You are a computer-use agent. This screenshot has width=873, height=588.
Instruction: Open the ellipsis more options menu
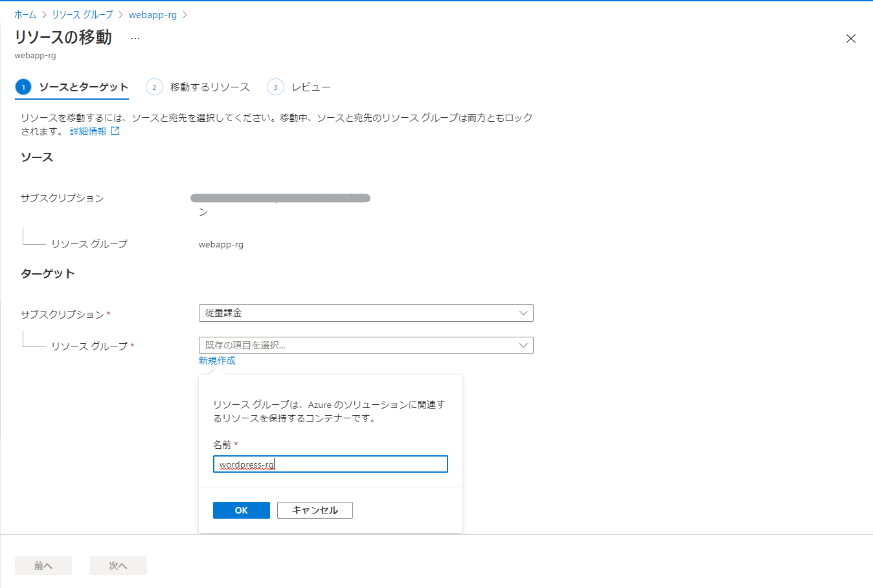pyautogui.click(x=135, y=38)
